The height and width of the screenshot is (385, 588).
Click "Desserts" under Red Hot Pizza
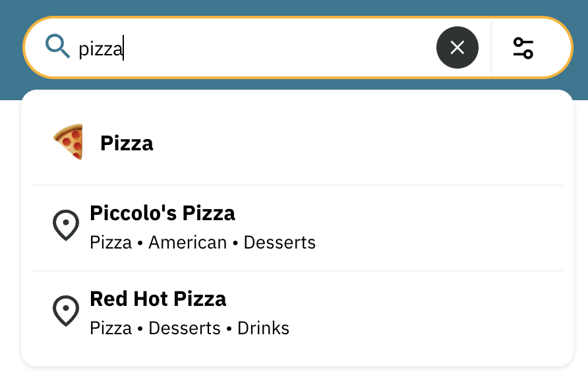185,328
